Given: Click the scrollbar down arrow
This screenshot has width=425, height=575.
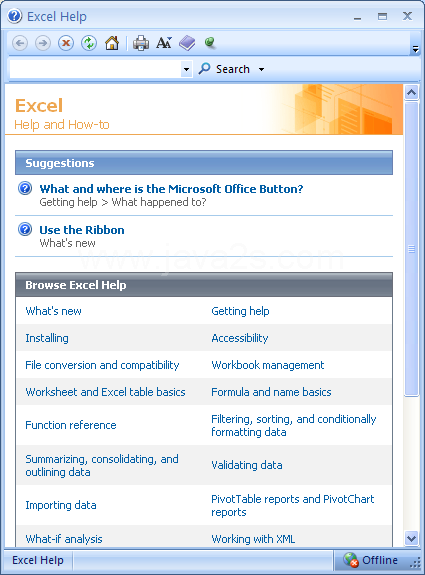Looking at the screenshot, I should (x=411, y=538).
